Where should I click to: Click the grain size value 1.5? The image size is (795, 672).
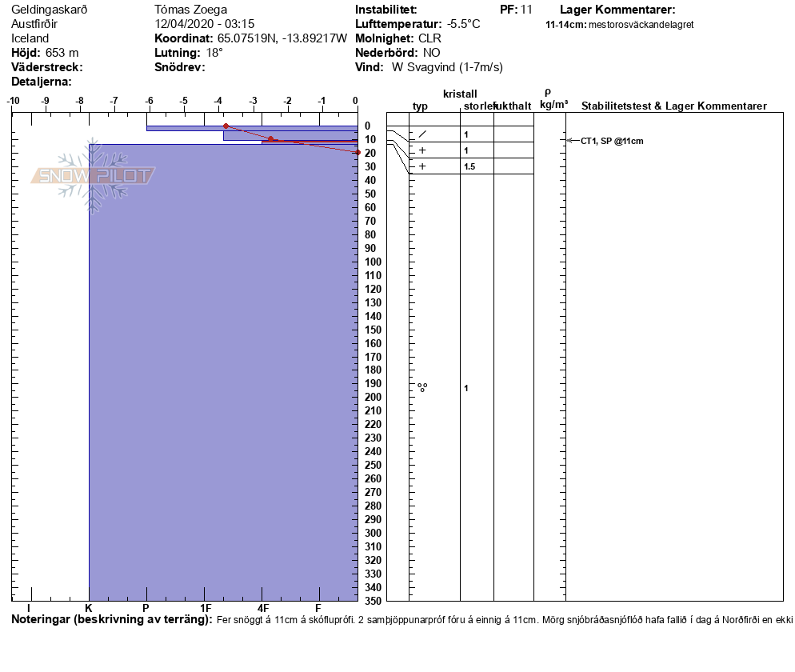tap(469, 166)
